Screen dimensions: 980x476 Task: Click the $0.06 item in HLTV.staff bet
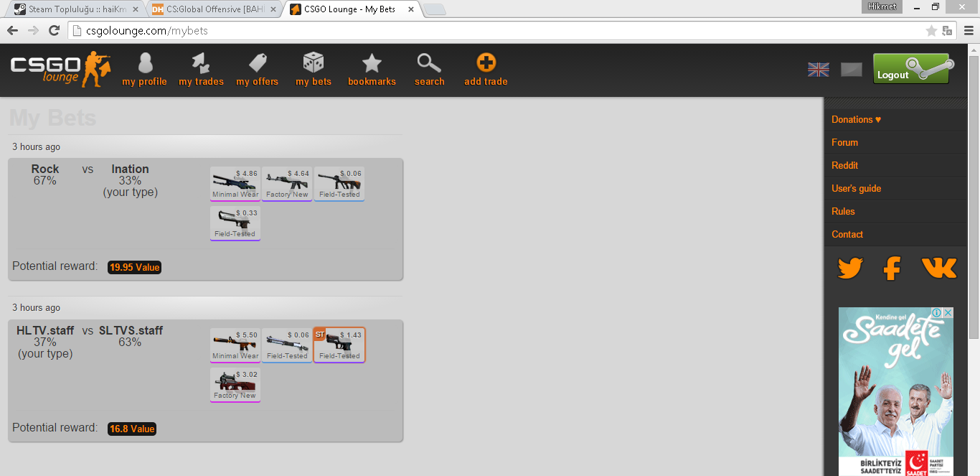287,345
